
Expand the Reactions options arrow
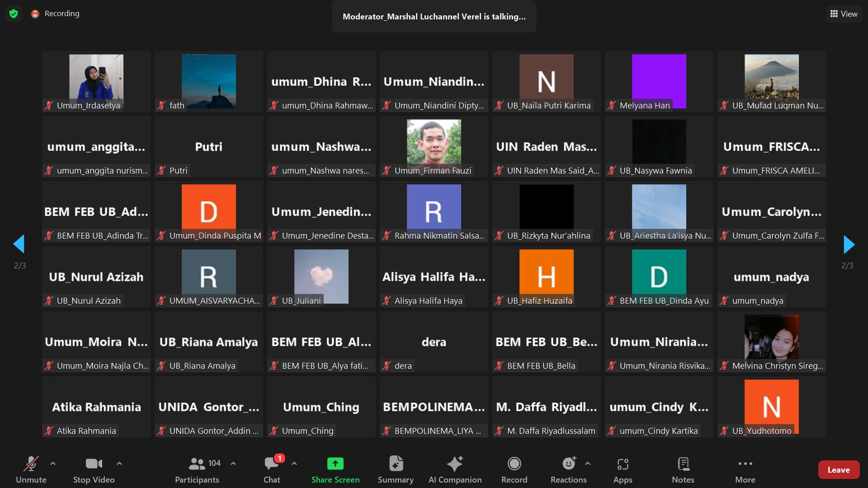click(588, 464)
